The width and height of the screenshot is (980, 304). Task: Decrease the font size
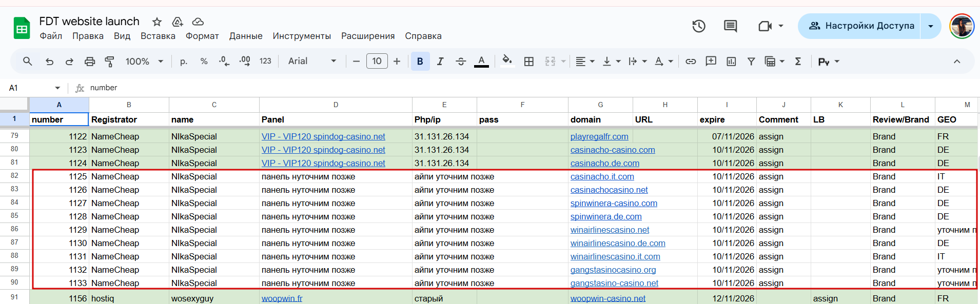pyautogui.click(x=356, y=62)
